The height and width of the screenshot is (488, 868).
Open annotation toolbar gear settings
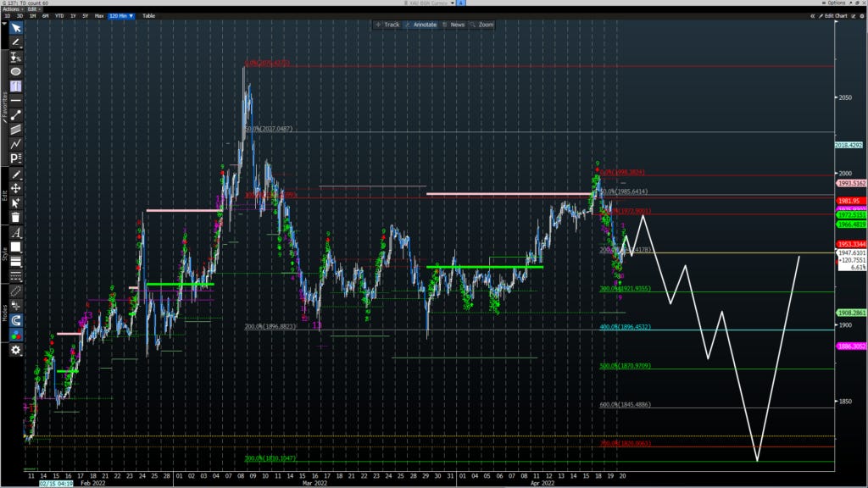(x=16, y=350)
